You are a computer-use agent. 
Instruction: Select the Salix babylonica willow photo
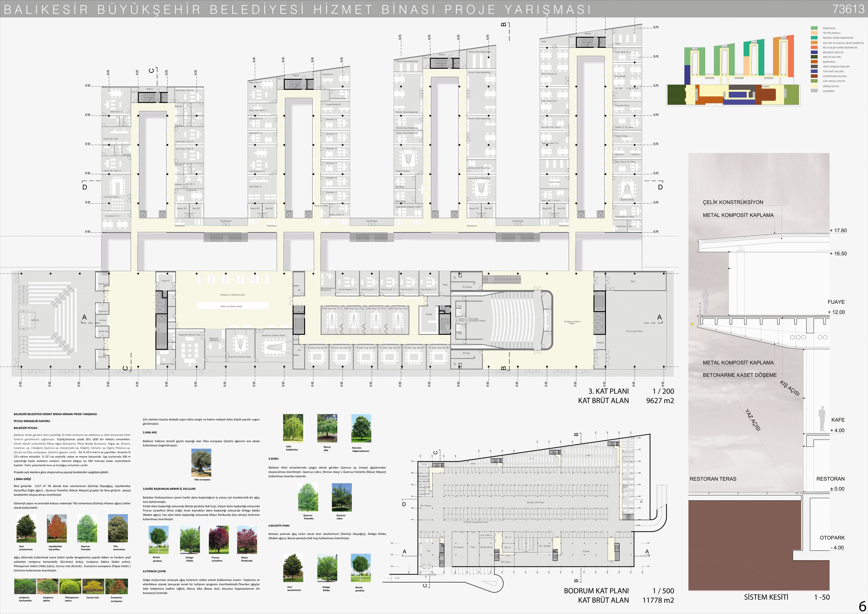click(x=293, y=428)
